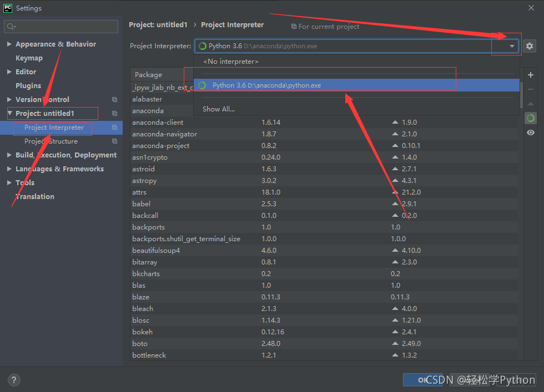Collapse the Project: untitled1 section
Viewport: 544px width, 392px height.
(x=10, y=113)
